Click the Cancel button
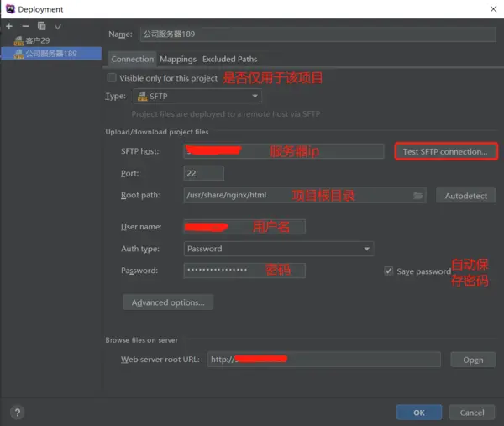This screenshot has width=504, height=426. (471, 413)
